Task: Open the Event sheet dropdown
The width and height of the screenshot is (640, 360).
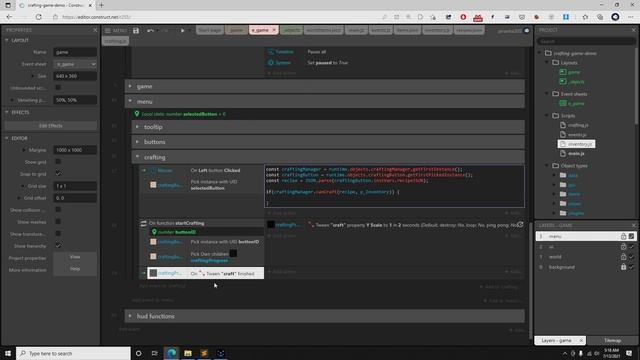Action: 75,64
